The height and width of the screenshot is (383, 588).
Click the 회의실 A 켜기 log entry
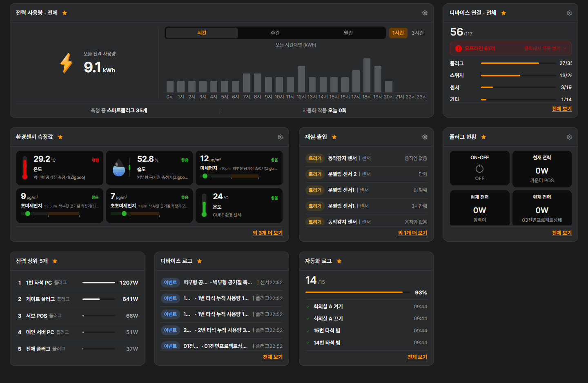pyautogui.click(x=366, y=307)
